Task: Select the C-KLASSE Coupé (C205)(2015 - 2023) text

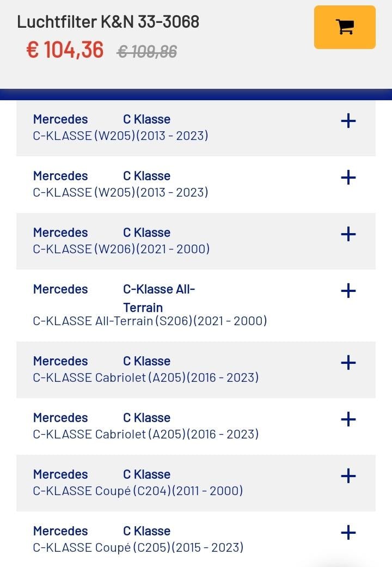Action: (138, 547)
